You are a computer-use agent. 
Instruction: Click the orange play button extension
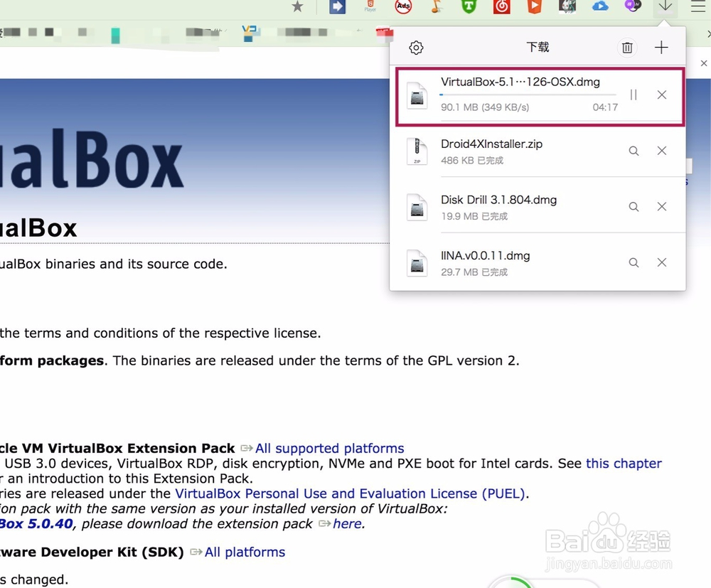point(535,6)
